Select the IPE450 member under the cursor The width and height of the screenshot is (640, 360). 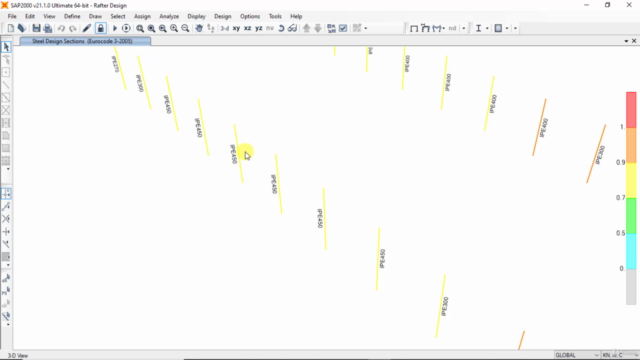point(239,154)
